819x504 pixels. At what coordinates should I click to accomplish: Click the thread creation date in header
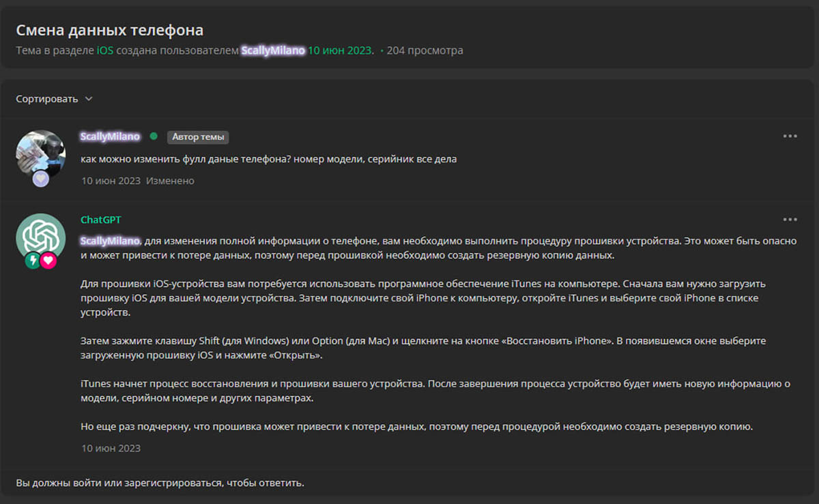(340, 50)
